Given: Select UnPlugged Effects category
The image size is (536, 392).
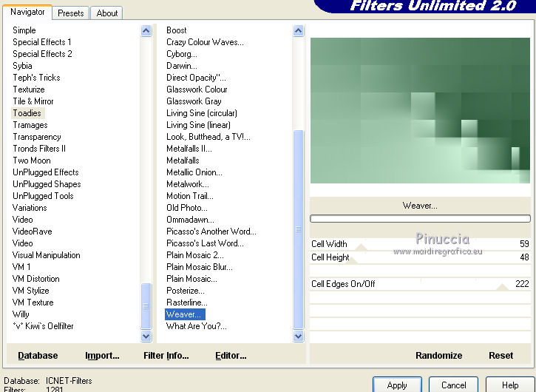Looking at the screenshot, I should click(45, 172).
